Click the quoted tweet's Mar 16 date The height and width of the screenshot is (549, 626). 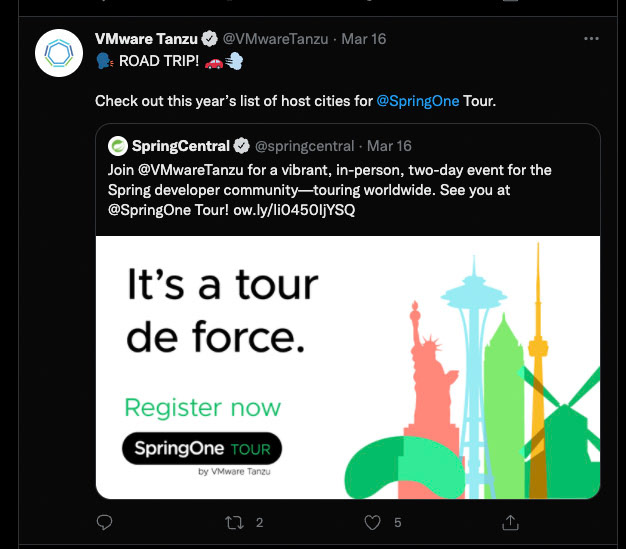tap(389, 146)
